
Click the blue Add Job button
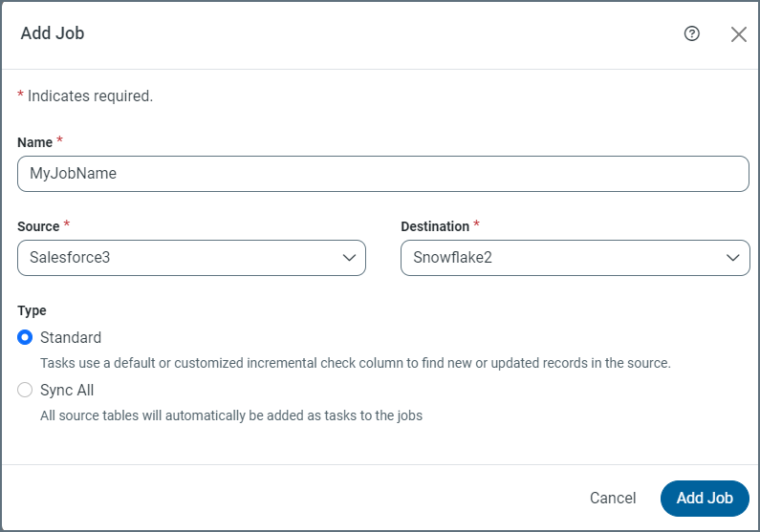(705, 498)
